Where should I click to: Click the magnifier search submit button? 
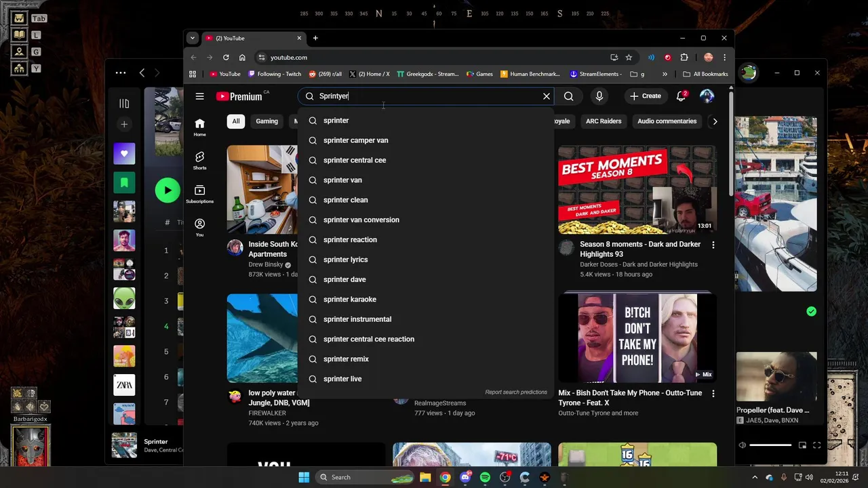pos(569,96)
